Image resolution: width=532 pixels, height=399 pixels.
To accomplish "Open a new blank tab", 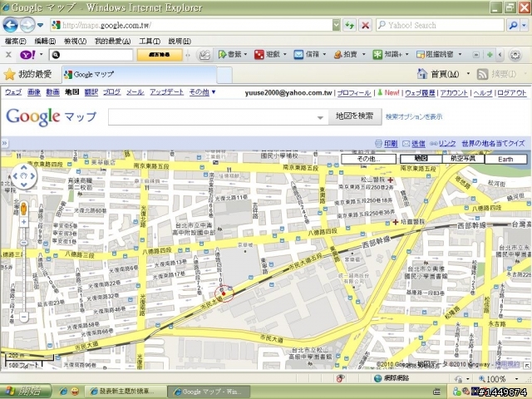I will [224, 75].
